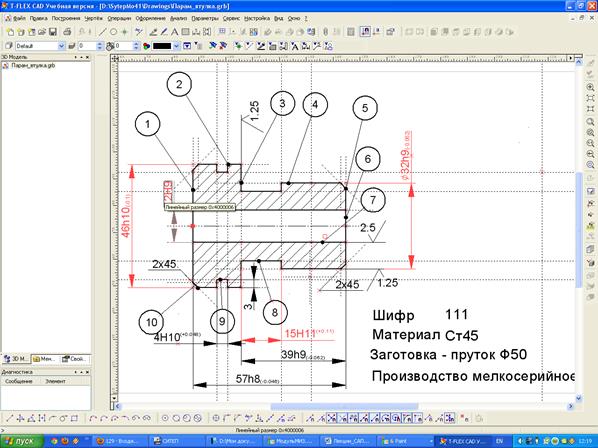Screen dimensions: 598x448
Task: Select the hatch fill tool icon
Action: pyautogui.click(x=185, y=32)
